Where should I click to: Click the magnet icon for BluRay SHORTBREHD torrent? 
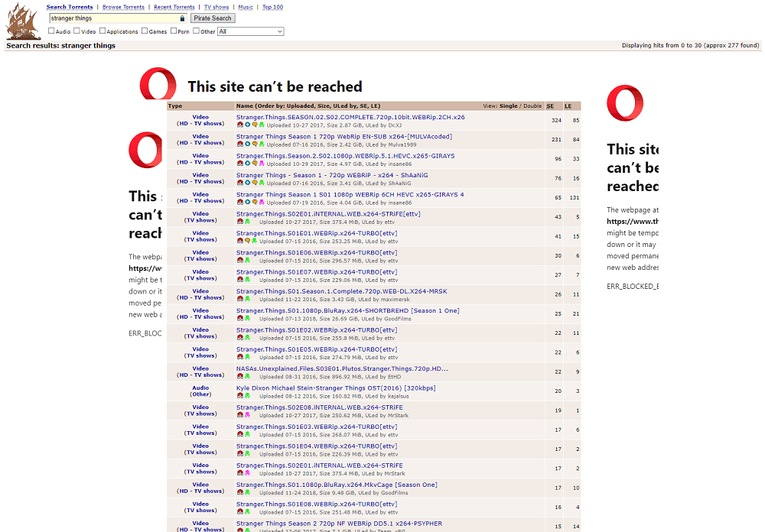click(240, 319)
